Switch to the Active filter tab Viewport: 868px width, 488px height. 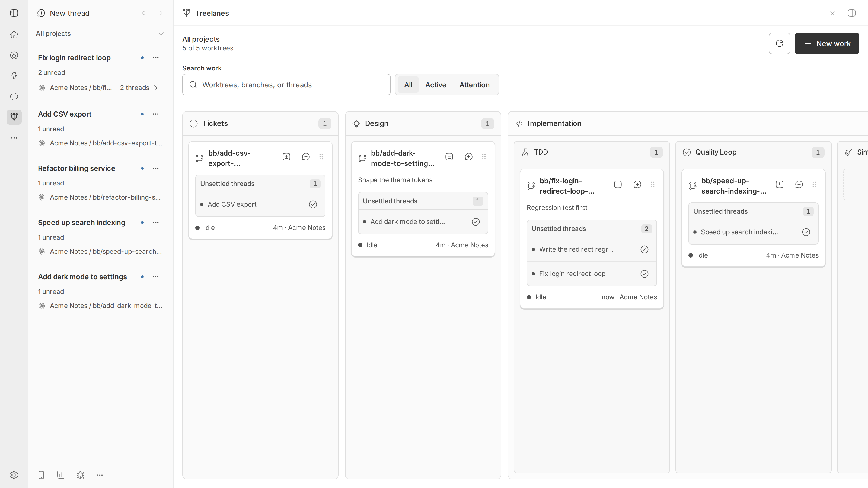coord(435,85)
